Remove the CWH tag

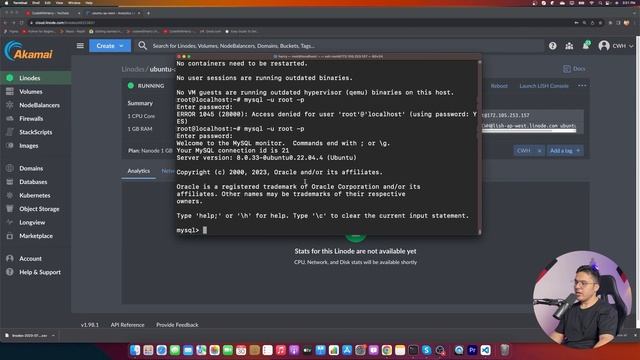pyautogui.click(x=539, y=151)
